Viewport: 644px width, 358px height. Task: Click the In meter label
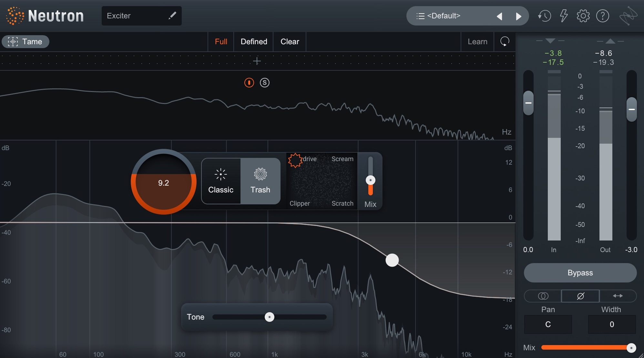(554, 250)
